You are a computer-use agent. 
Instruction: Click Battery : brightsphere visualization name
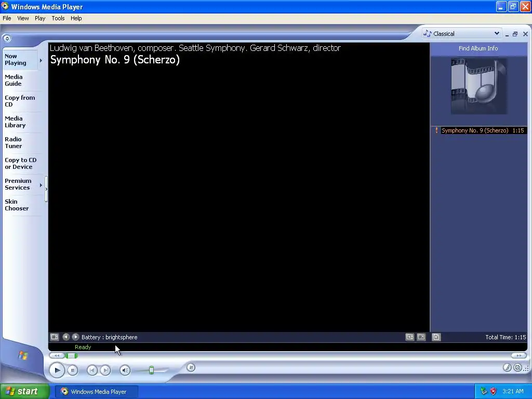[109, 337]
